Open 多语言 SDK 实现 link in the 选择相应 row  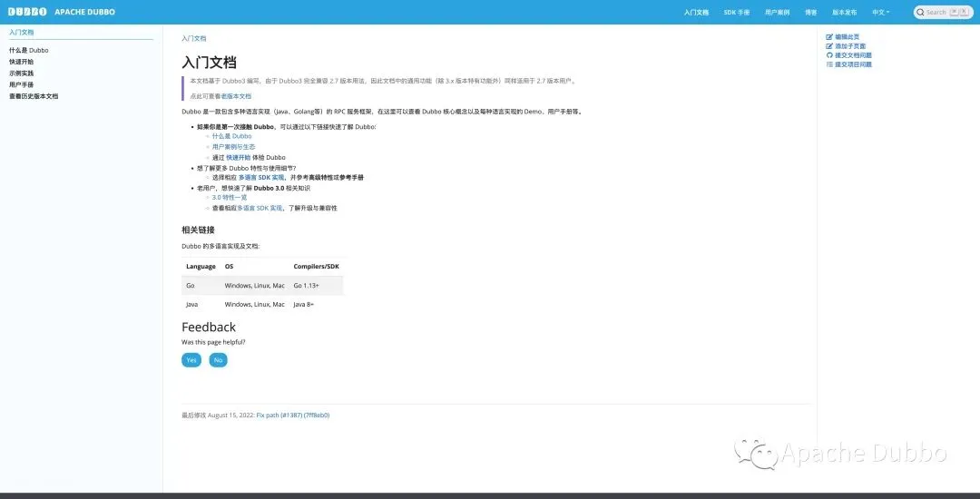[261, 177]
